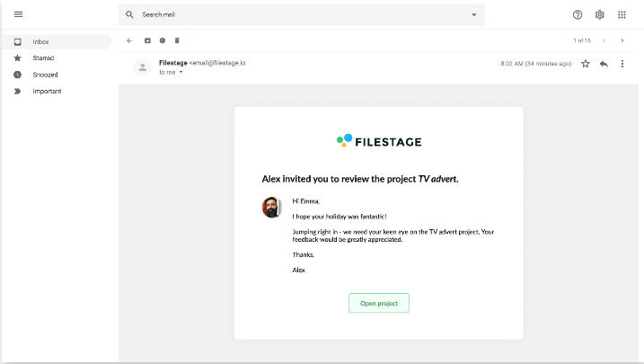The height and width of the screenshot is (364, 644).
Task: Open the Google apps grid
Action: [622, 14]
